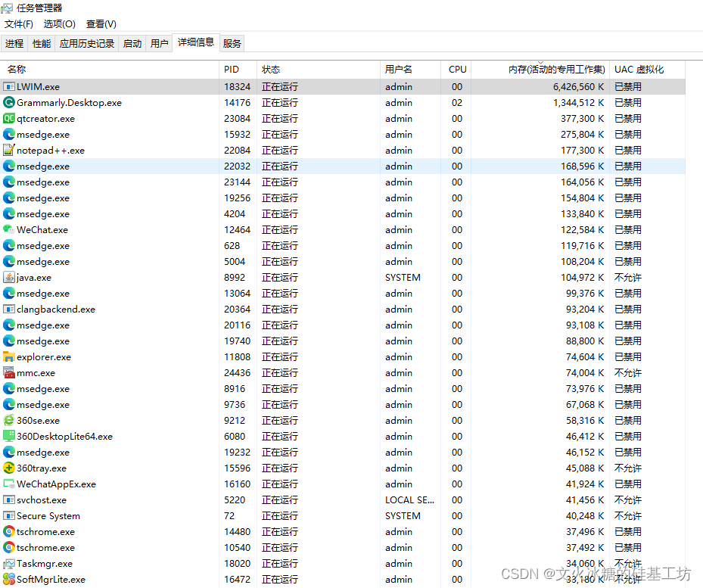Select the notepad++.exe icon
This screenshot has height=588, width=703.
[x=9, y=151]
